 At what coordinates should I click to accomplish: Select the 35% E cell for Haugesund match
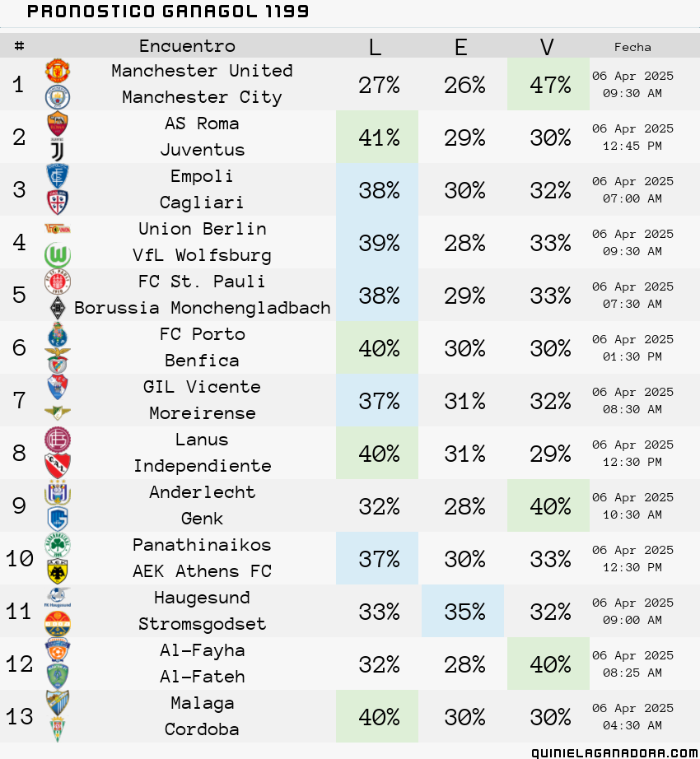click(x=463, y=611)
